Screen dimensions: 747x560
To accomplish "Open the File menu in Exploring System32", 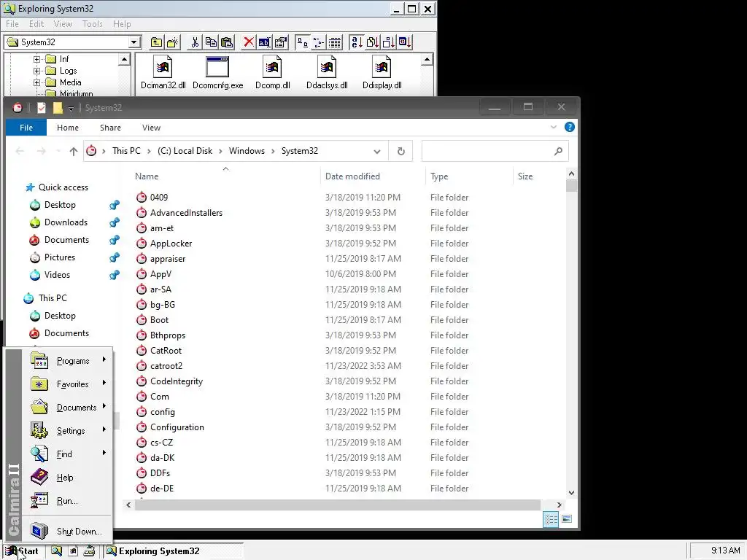I will [x=12, y=24].
